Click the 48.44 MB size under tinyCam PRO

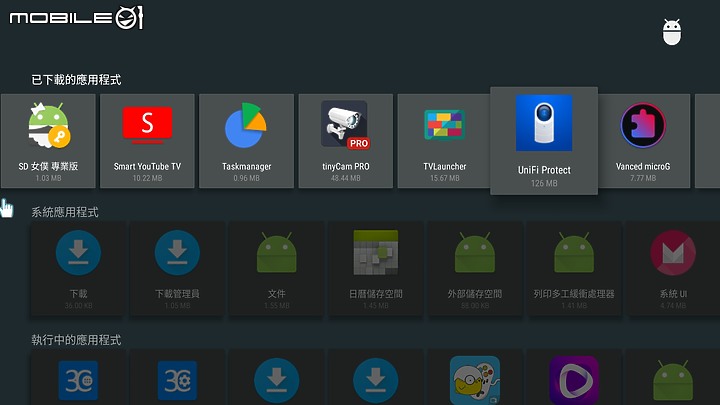coord(346,178)
